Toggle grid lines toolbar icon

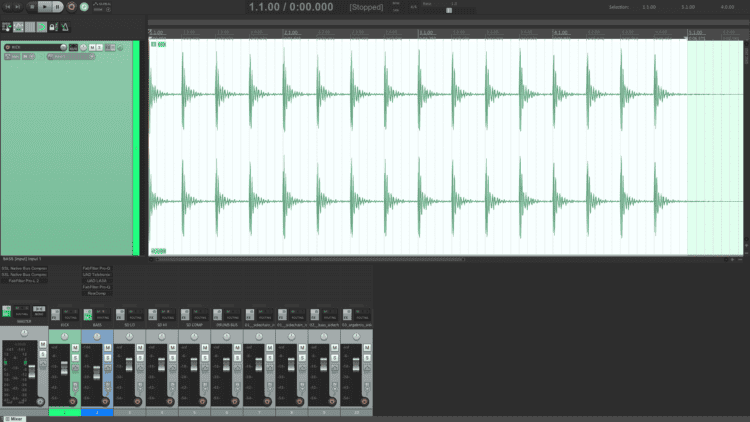click(30, 27)
